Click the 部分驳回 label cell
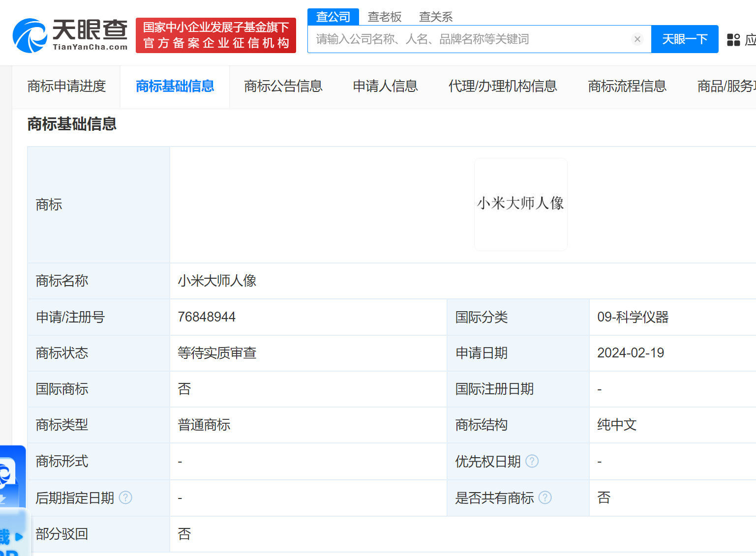Screen dimensions: 756x556 point(99,534)
